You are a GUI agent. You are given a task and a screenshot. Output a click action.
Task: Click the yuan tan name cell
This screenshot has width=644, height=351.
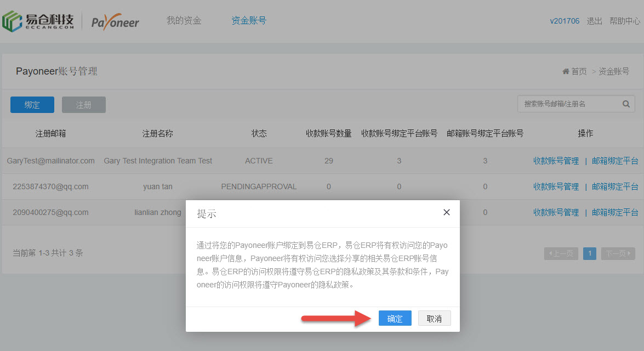tap(158, 186)
